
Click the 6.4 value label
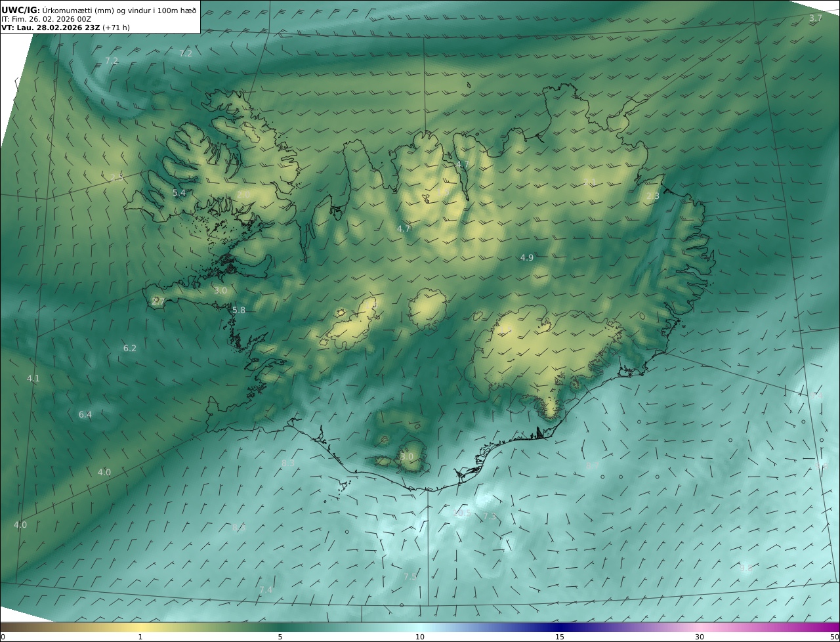coord(85,415)
